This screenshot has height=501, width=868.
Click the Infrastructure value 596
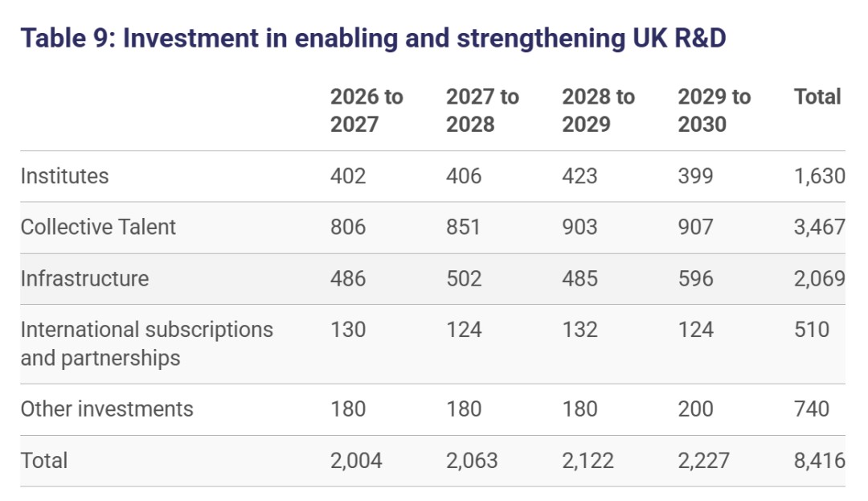[x=695, y=278]
